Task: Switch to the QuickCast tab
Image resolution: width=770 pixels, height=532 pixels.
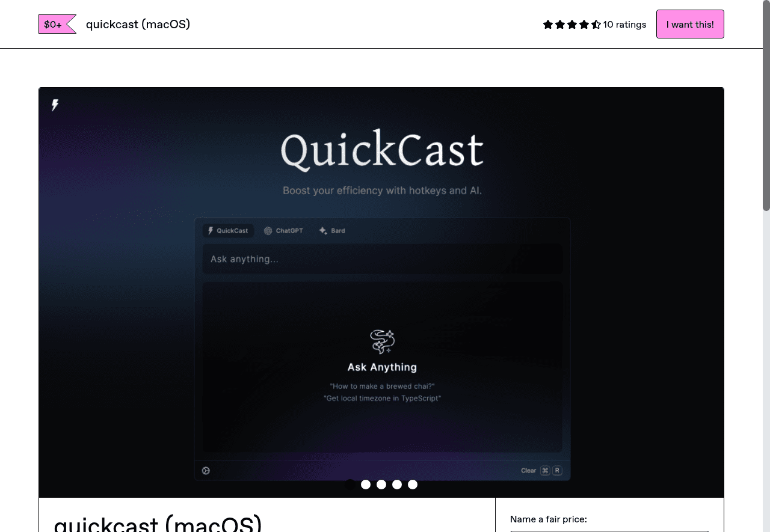Action: (x=228, y=230)
